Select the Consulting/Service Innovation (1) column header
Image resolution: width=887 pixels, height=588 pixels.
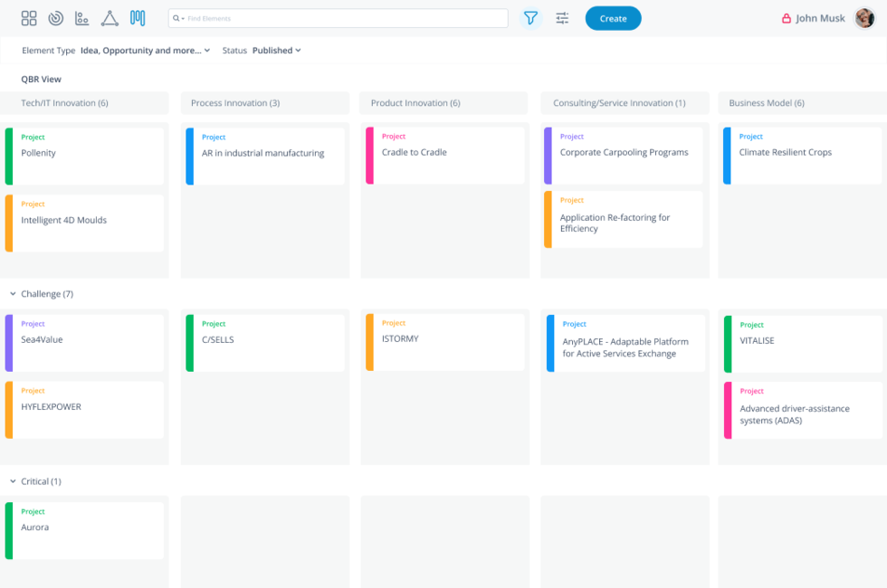coord(625,103)
